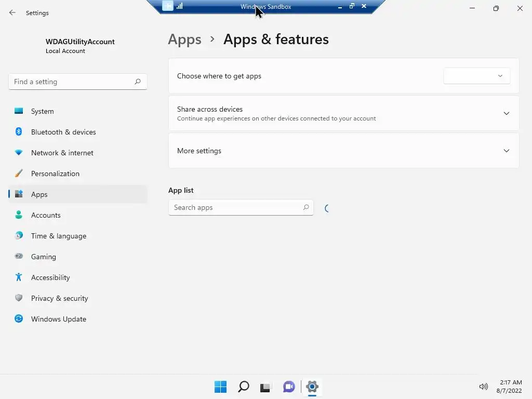
Task: Open the Choose where to get apps dropdown
Action: coord(477,76)
